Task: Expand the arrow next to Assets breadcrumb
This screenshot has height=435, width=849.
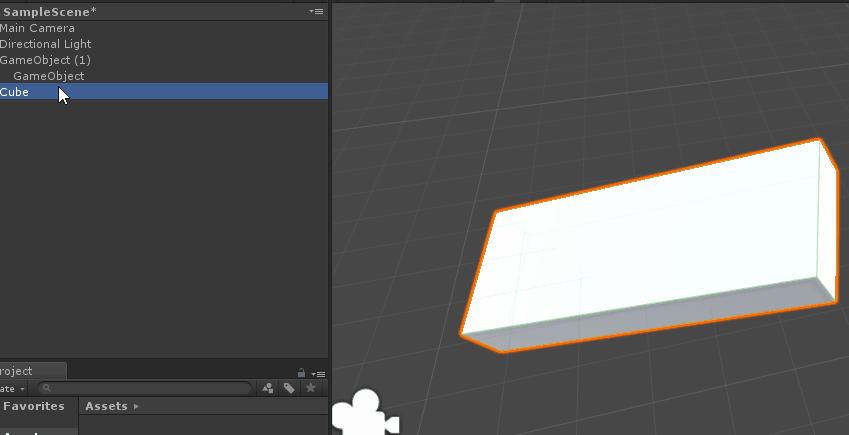Action: [x=136, y=406]
